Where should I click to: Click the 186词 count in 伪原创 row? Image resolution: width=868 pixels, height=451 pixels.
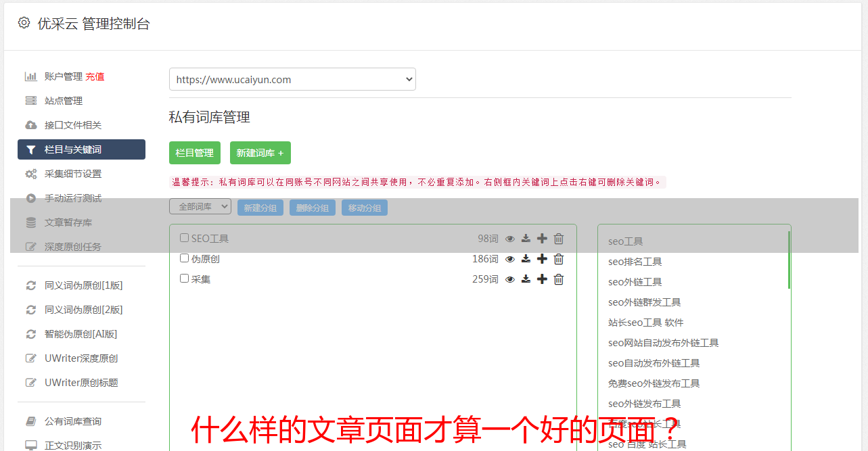coord(485,259)
